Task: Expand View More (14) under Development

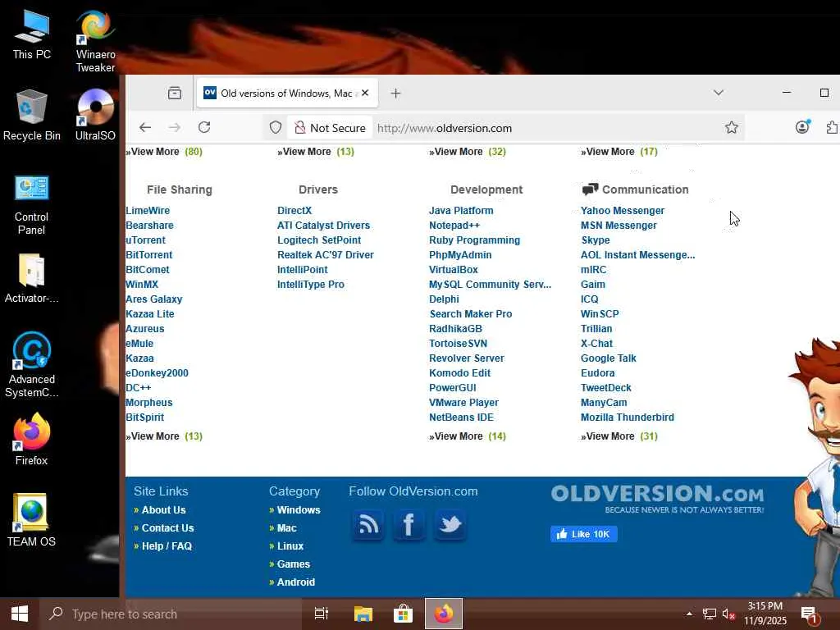Action: [x=467, y=436]
